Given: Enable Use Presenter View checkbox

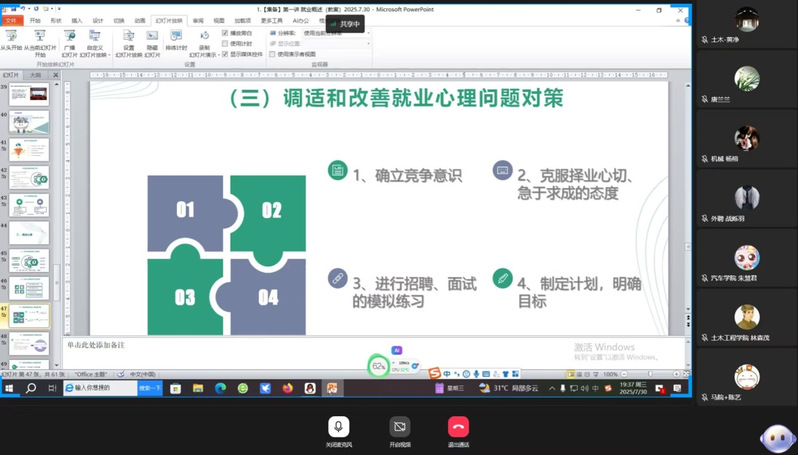Looking at the screenshot, I should (273, 55).
